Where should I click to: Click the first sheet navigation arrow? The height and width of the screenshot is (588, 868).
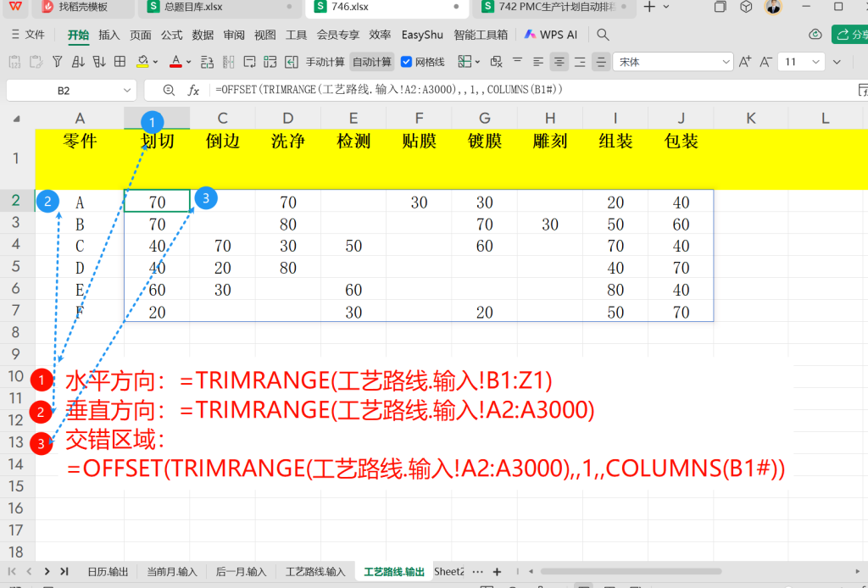click(12, 571)
